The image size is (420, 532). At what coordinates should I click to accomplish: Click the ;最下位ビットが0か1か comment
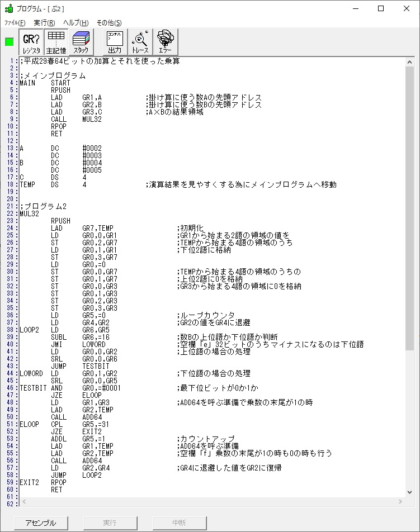[x=218, y=388]
